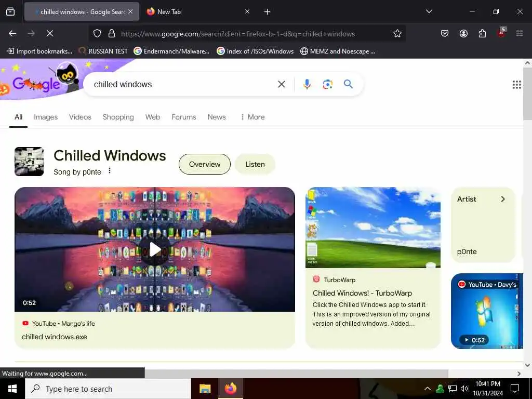Open the TurboWarp Bliss wallpaper thumbnail
Image resolution: width=532 pixels, height=399 pixels.
coord(373,228)
